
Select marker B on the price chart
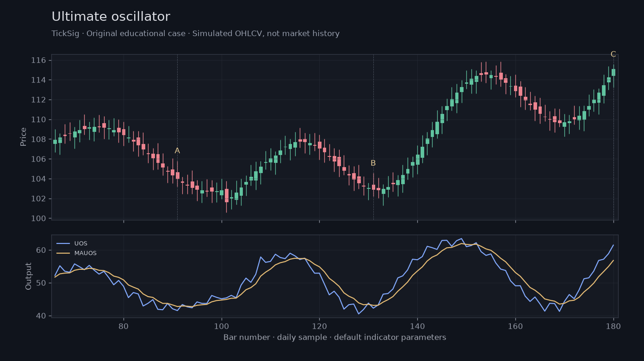tap(373, 163)
